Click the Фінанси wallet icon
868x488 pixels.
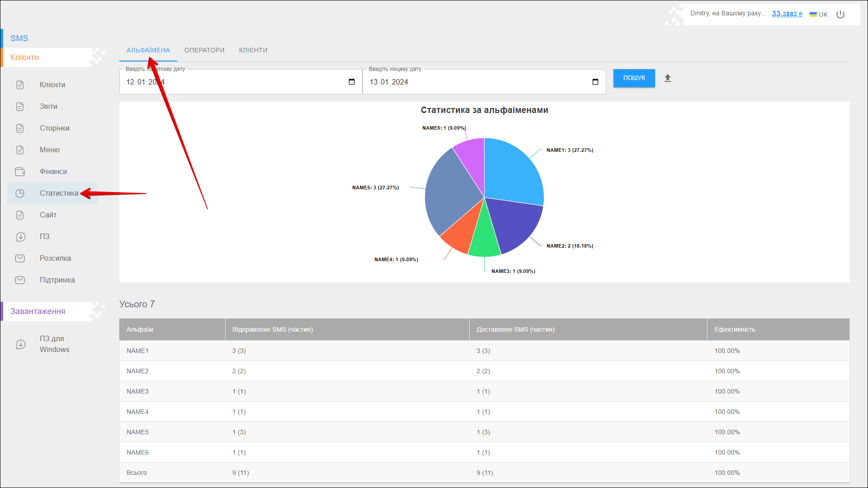[20, 172]
